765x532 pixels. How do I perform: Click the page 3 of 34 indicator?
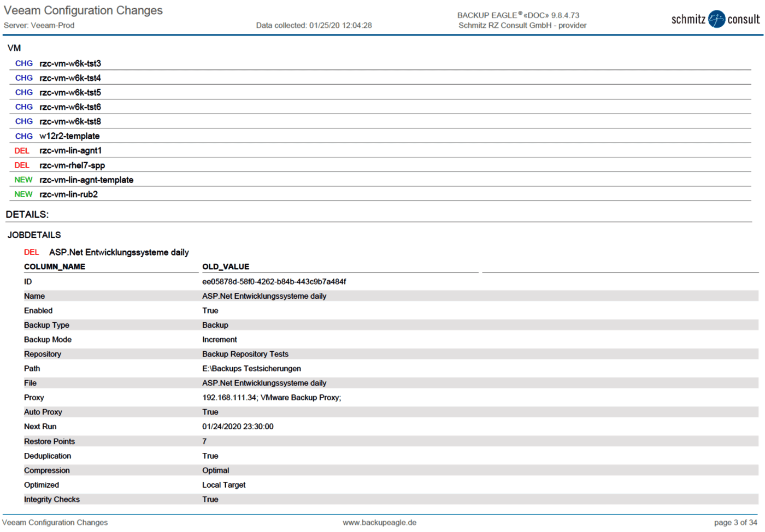click(x=735, y=523)
